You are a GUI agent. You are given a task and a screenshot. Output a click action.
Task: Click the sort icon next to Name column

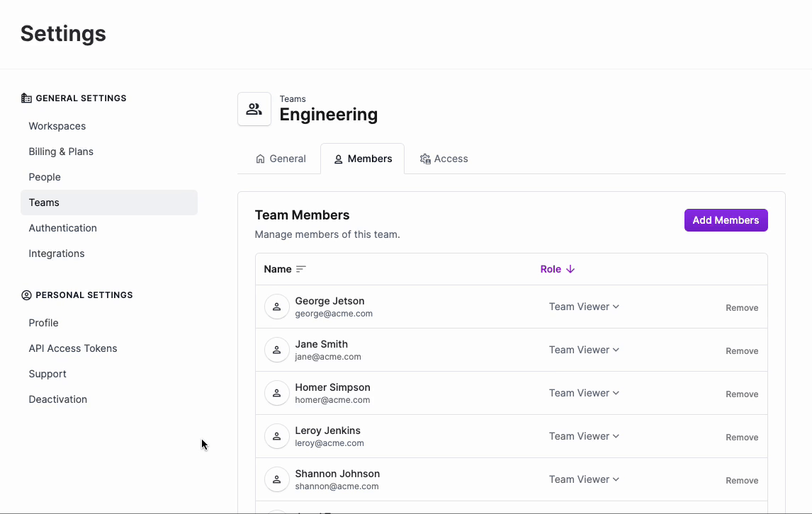301,269
